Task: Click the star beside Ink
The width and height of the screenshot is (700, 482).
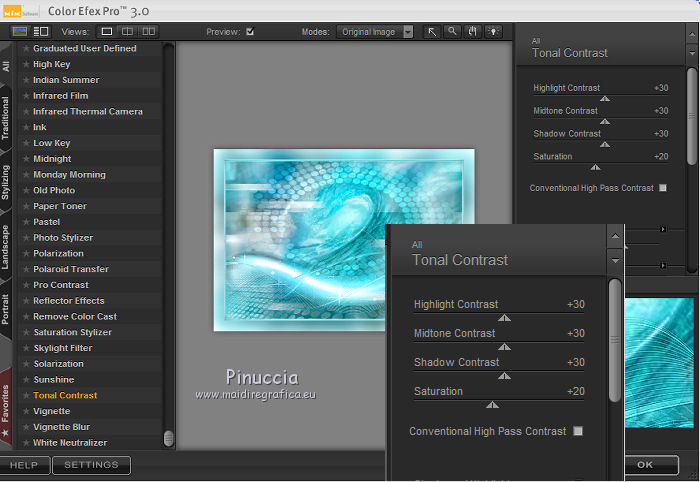Action: pyautogui.click(x=26, y=127)
